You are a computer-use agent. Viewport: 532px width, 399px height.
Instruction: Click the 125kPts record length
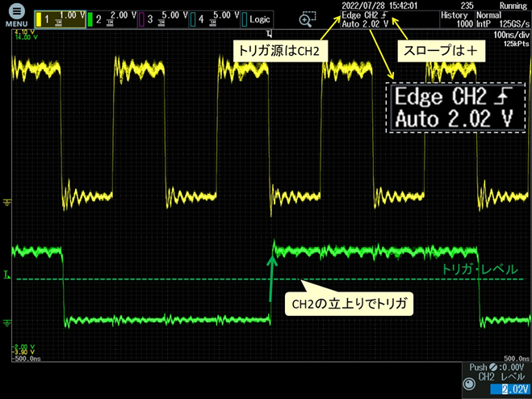tap(517, 44)
